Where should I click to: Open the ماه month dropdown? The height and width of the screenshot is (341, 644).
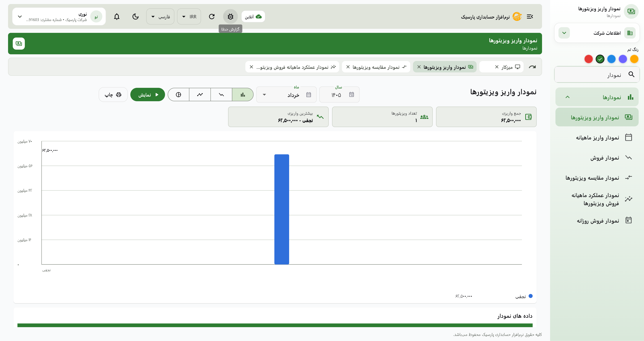click(286, 95)
